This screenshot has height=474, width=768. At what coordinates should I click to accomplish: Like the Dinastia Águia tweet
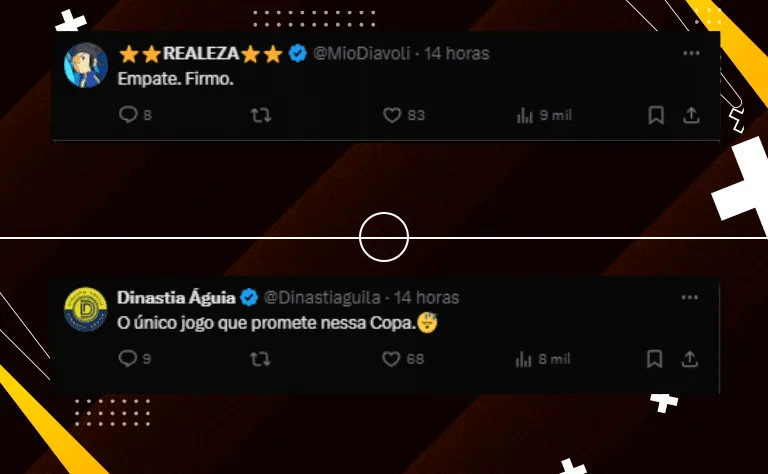[393, 358]
